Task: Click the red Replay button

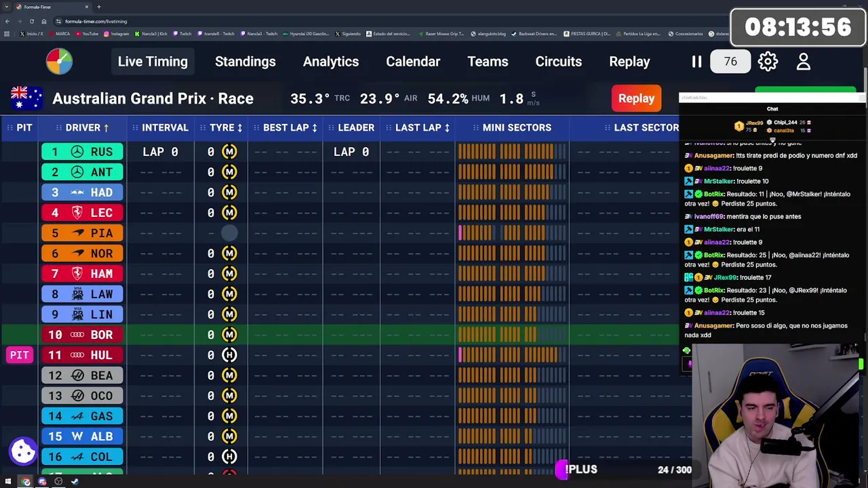Action: (x=636, y=98)
